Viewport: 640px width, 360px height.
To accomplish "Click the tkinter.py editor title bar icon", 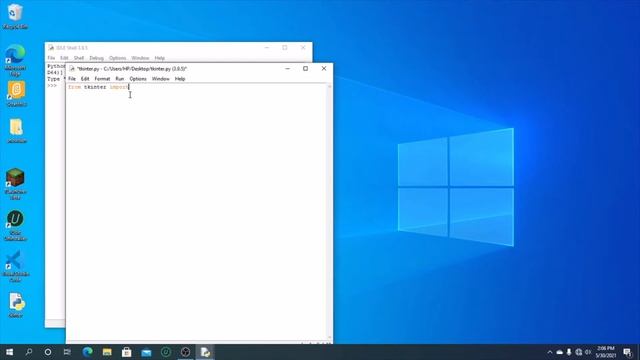I will click(72, 69).
